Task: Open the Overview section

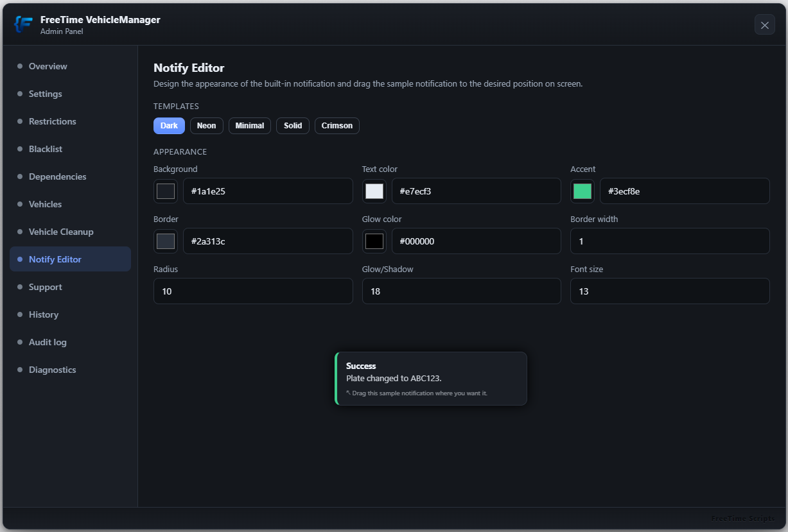Action: click(x=70, y=66)
